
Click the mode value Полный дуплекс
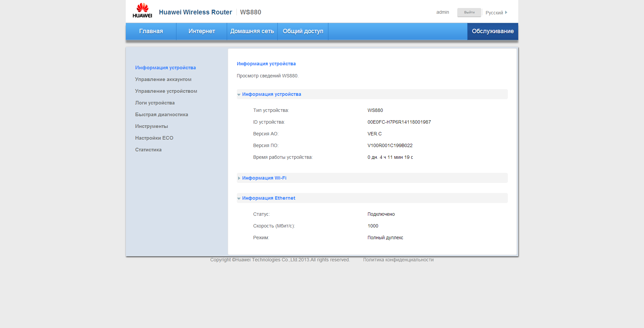click(385, 238)
